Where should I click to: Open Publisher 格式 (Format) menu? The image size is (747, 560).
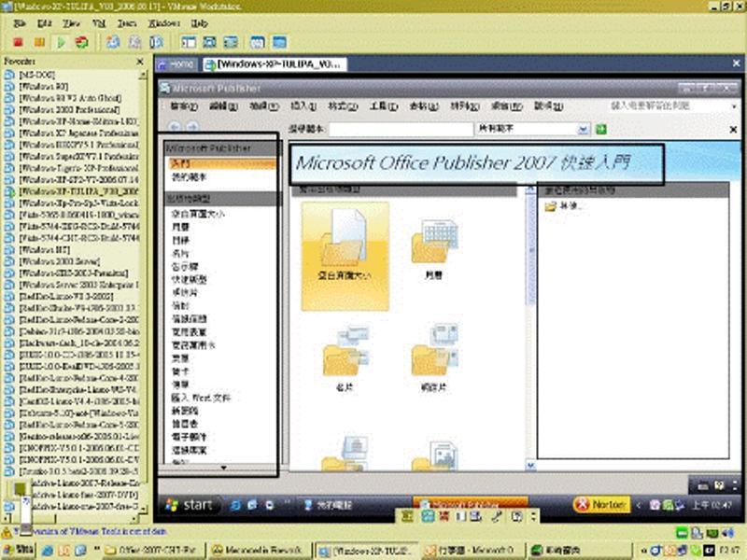343,105
